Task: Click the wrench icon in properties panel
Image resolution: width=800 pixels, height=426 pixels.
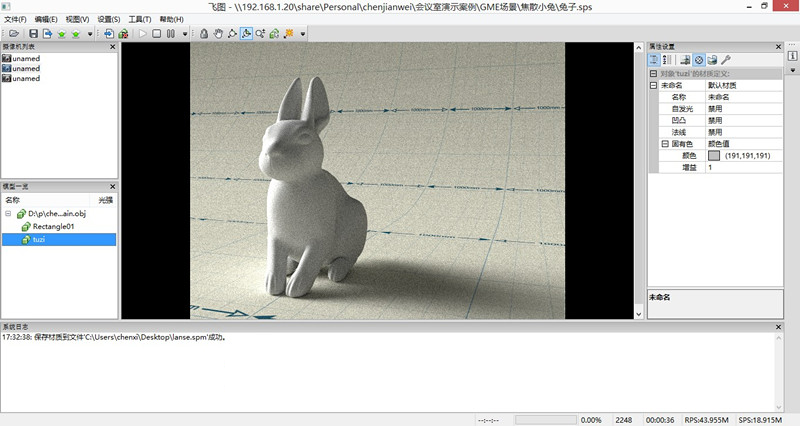Action: pyautogui.click(x=726, y=60)
